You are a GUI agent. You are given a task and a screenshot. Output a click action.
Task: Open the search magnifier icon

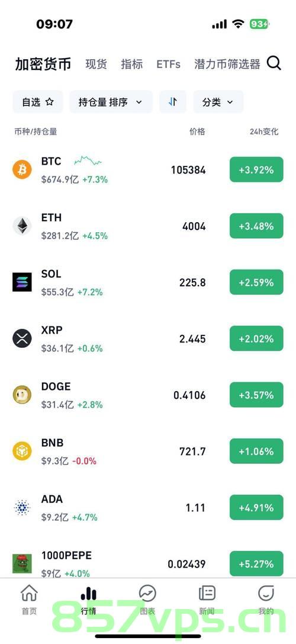(274, 63)
